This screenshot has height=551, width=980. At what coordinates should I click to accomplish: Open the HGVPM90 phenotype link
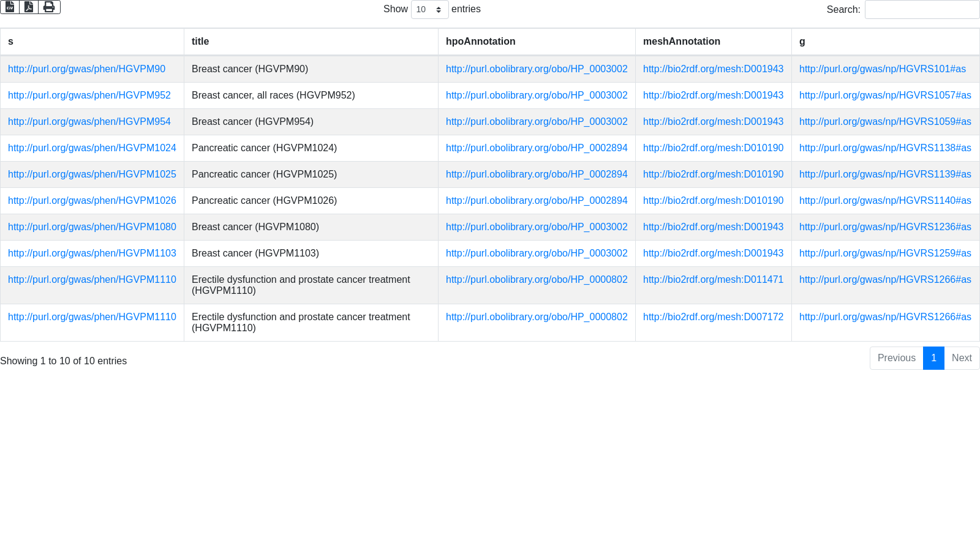pyautogui.click(x=86, y=69)
